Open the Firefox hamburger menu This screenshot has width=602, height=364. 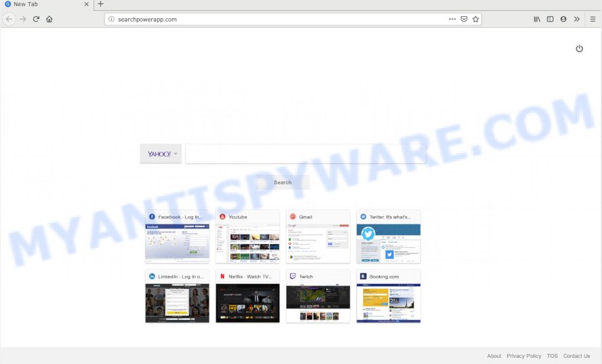click(593, 19)
